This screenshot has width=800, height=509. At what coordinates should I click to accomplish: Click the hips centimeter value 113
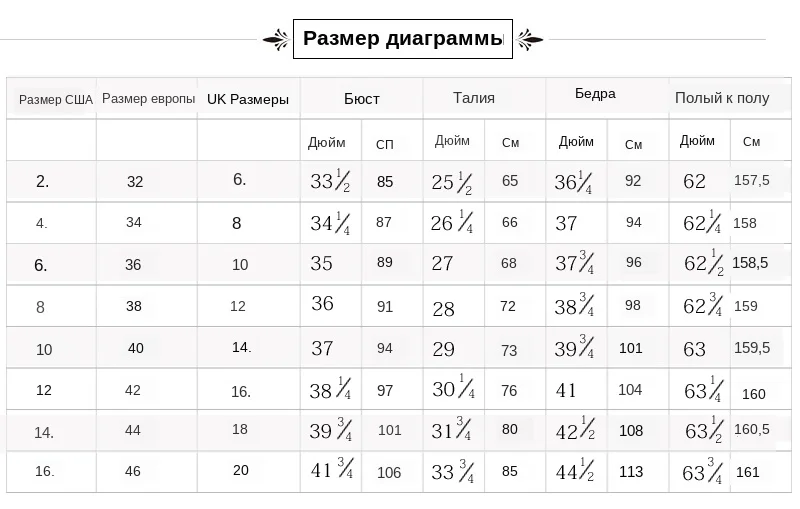tap(631, 472)
